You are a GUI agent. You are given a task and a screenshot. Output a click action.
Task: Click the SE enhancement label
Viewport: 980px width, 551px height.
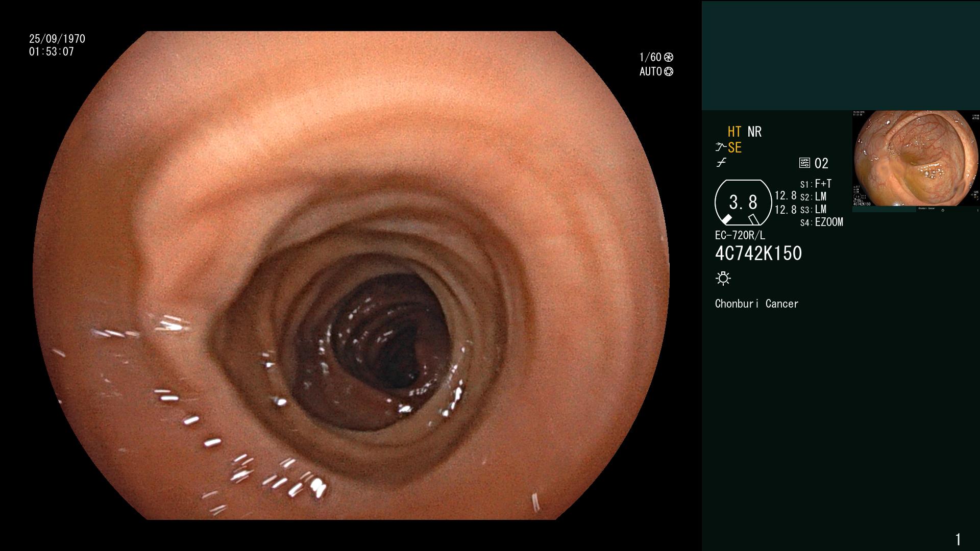point(734,147)
